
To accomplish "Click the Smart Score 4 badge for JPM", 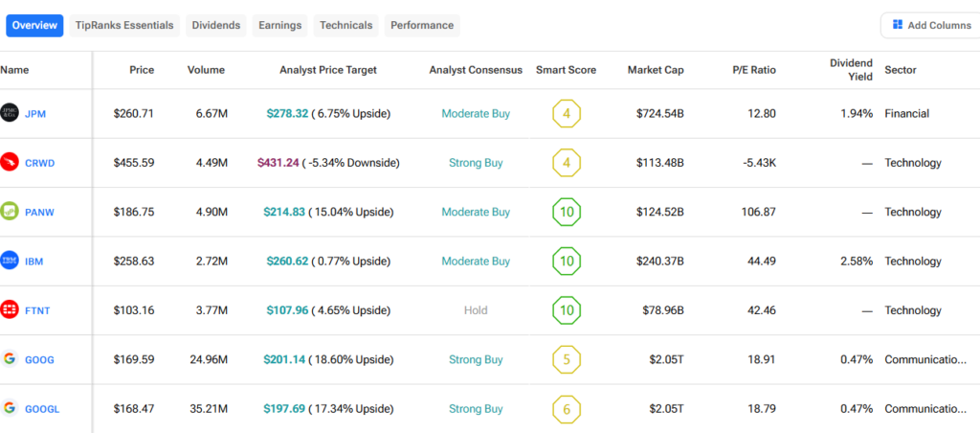I will 567,113.
